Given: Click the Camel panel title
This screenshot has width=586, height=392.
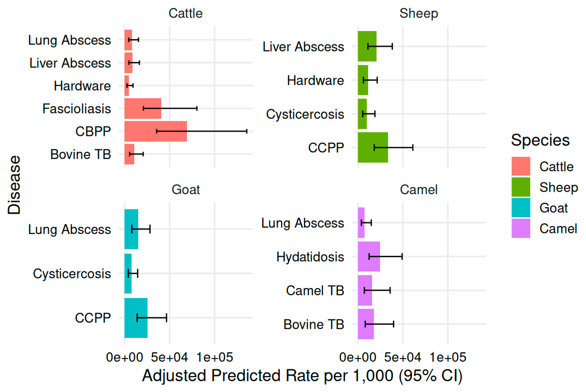Looking at the screenshot, I should coord(419,189).
